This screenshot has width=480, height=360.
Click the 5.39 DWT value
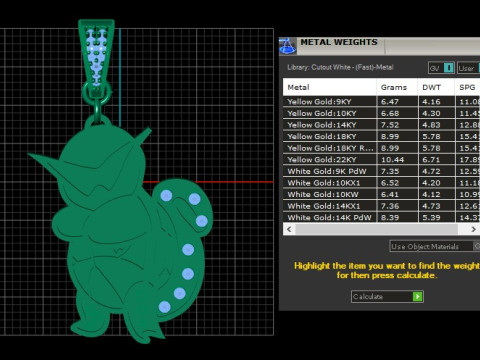[431, 217]
